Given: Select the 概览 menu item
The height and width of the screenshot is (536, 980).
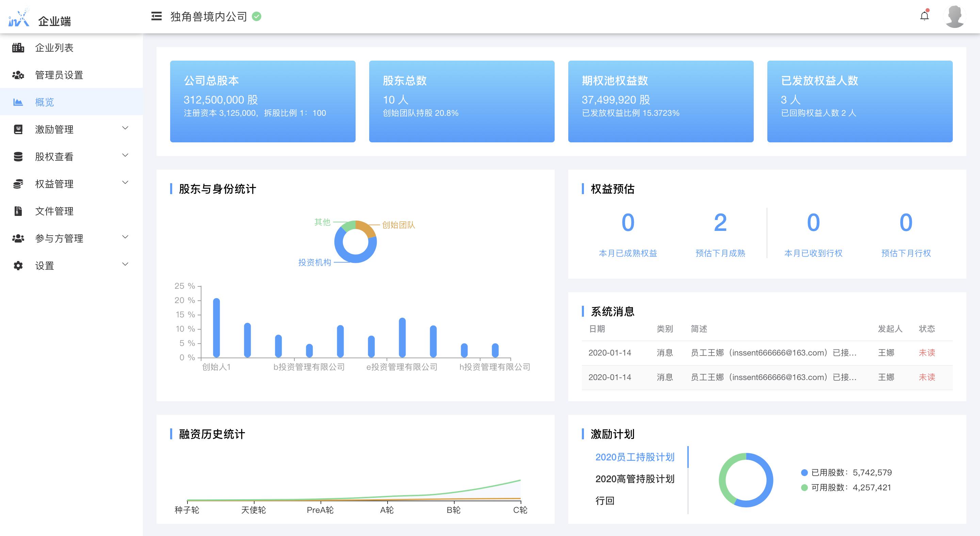Looking at the screenshot, I should coord(45,102).
